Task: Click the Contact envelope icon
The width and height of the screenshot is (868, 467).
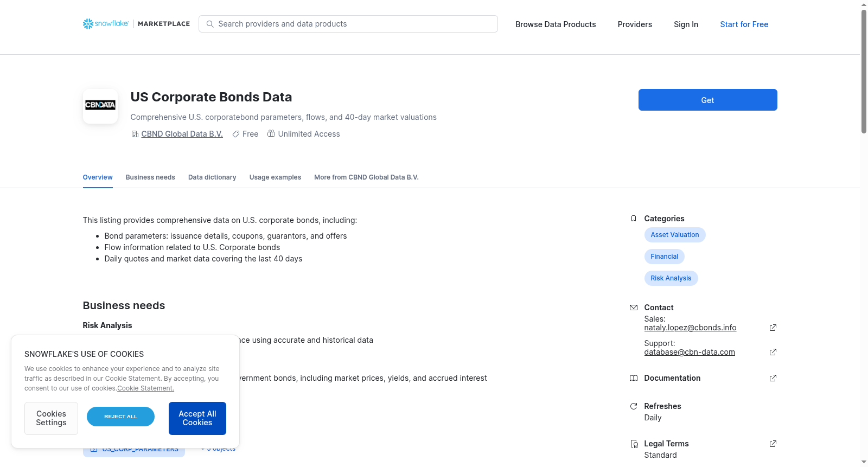Action: [634, 308]
